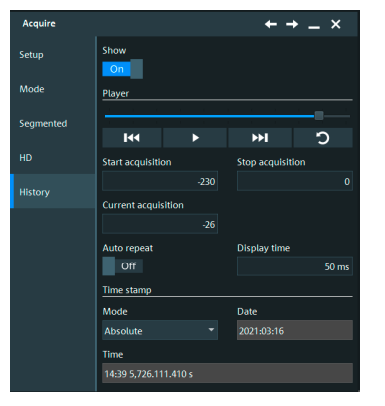
Task: Click the Stop acquisition field
Action: (x=295, y=181)
